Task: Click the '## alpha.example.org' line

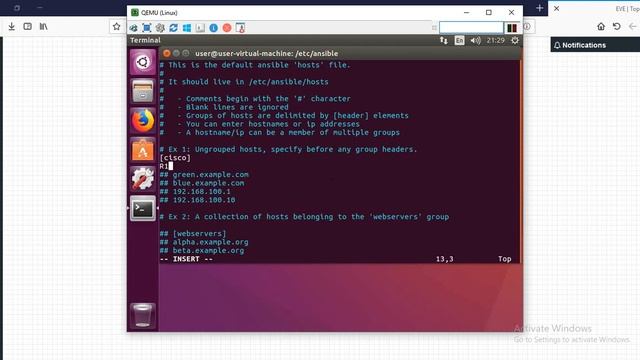Action: click(204, 242)
